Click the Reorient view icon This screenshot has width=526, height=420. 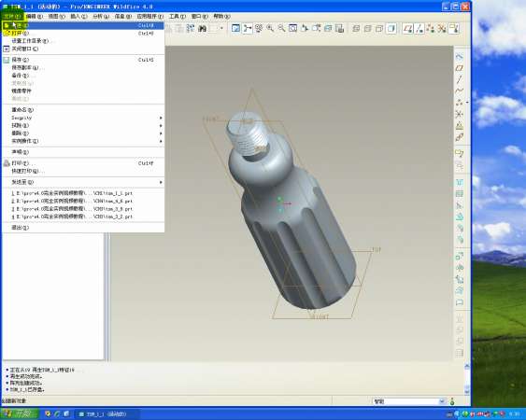point(305,29)
